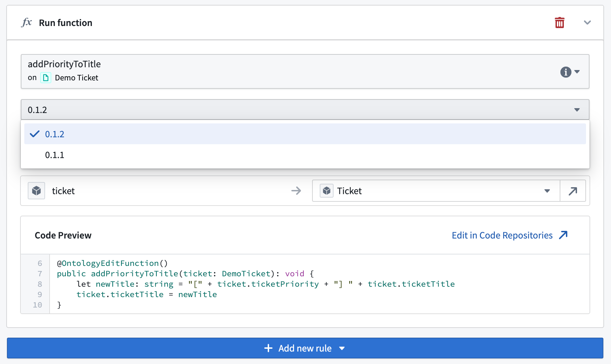Image resolution: width=611 pixels, height=364 pixels.
Task: Click the fx Run function icon
Action: pos(26,22)
